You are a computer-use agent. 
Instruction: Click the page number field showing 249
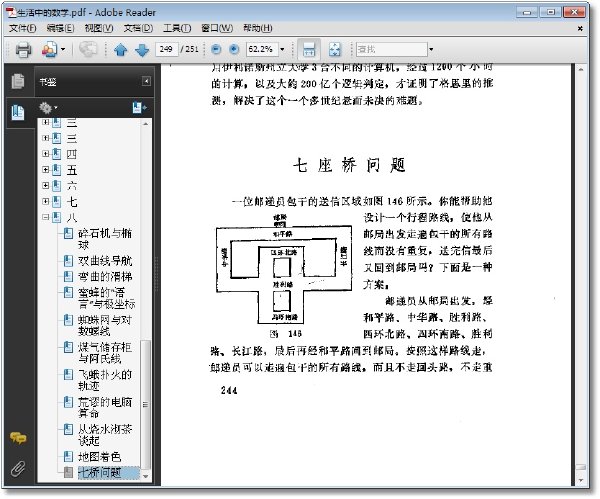[x=166, y=49]
